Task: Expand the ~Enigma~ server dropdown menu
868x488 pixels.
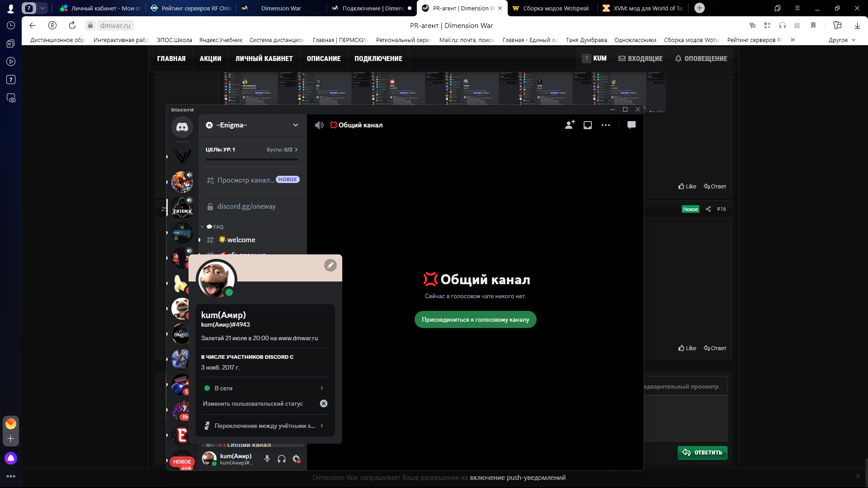Action: pyautogui.click(x=296, y=125)
